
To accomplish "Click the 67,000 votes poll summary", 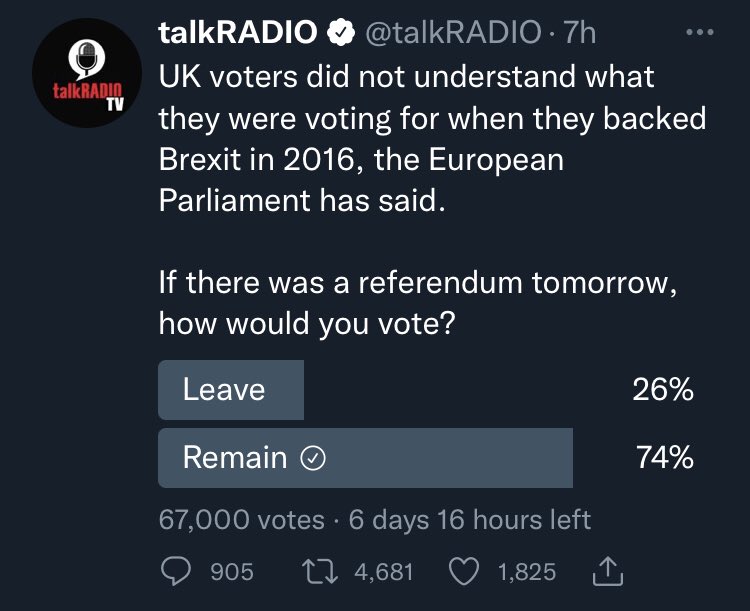I will [242, 520].
